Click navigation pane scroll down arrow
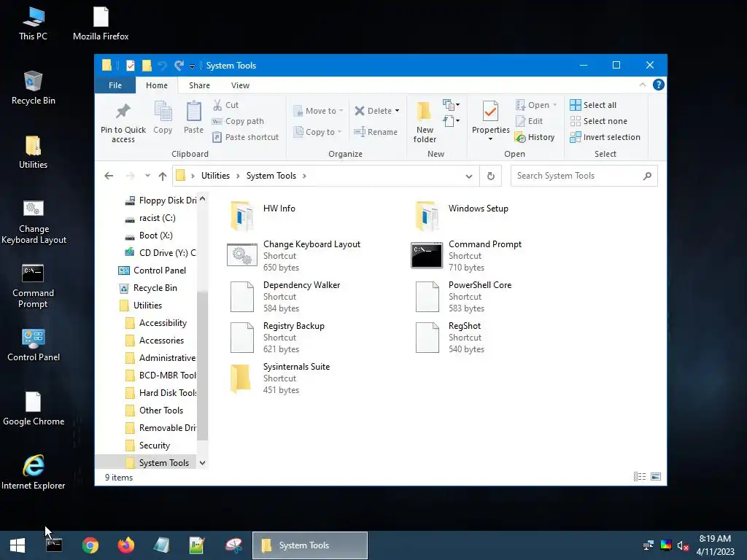This screenshot has width=747, height=560. pos(203,463)
